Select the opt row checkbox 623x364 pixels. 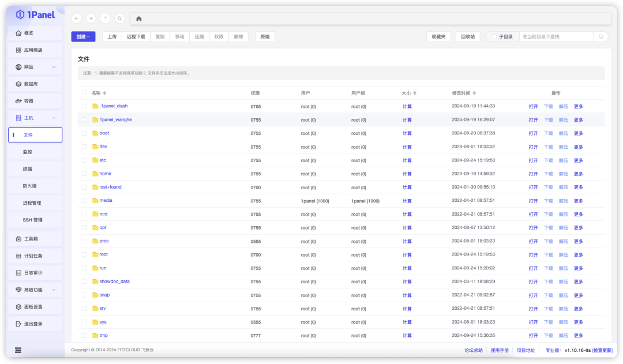coord(85,228)
